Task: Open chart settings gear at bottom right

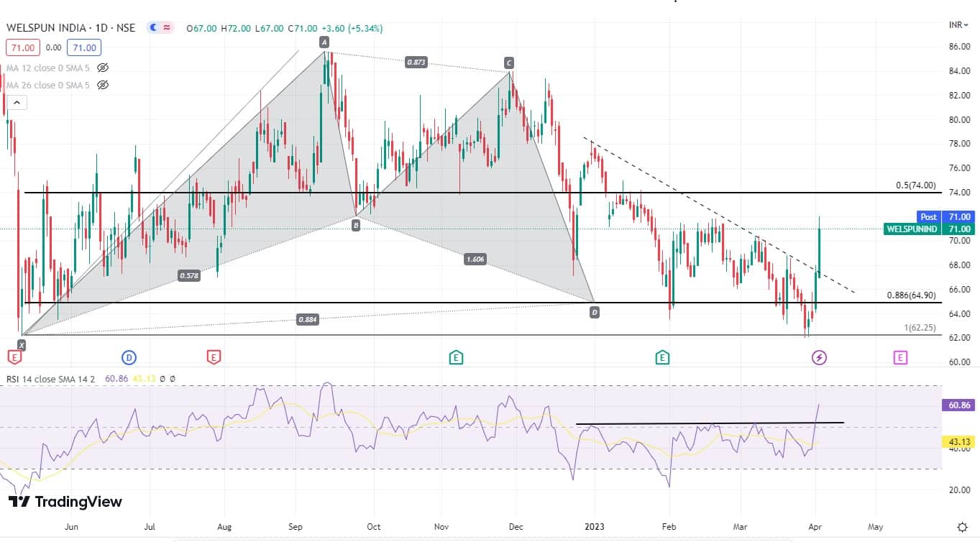Action: coord(962,527)
